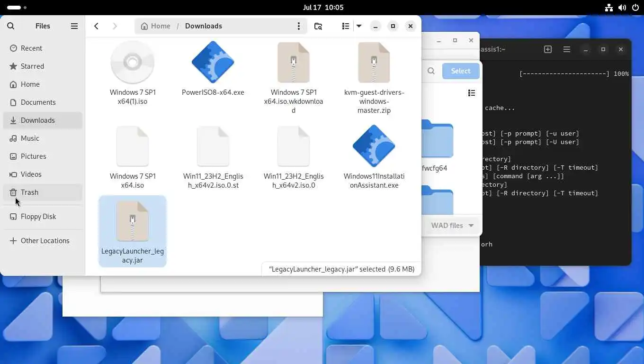Select kvm-guest-drivers-windows-master.zip archive
The height and width of the screenshot is (364, 644).
click(x=374, y=78)
